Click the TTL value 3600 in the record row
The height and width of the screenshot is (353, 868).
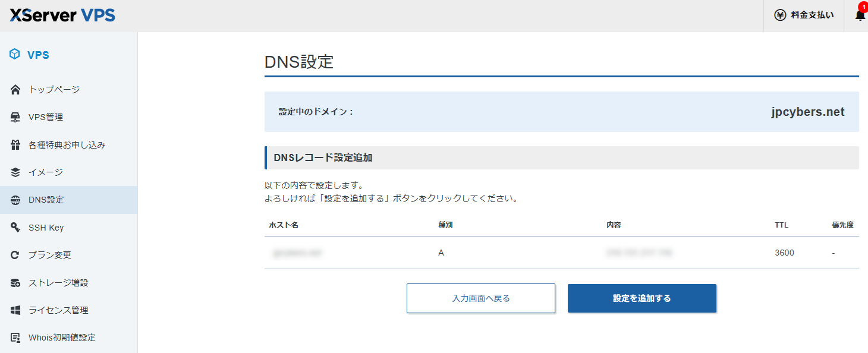784,253
